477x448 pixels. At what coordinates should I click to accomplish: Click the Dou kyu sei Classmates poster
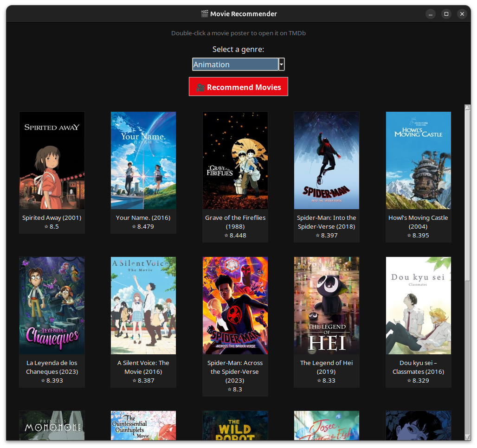[418, 306]
